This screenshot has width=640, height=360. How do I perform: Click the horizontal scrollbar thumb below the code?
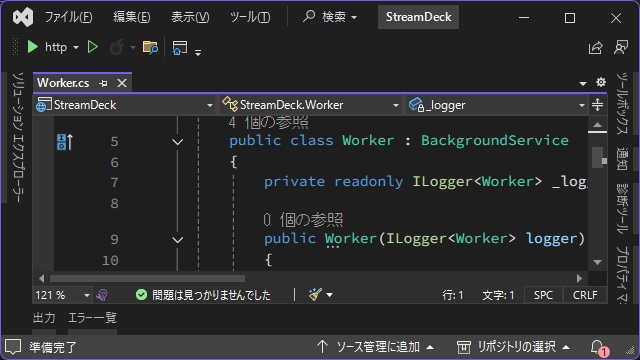(147, 279)
